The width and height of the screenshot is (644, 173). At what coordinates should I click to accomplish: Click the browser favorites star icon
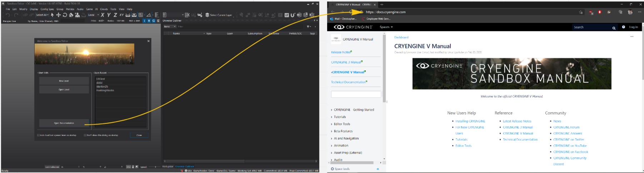click(x=580, y=12)
